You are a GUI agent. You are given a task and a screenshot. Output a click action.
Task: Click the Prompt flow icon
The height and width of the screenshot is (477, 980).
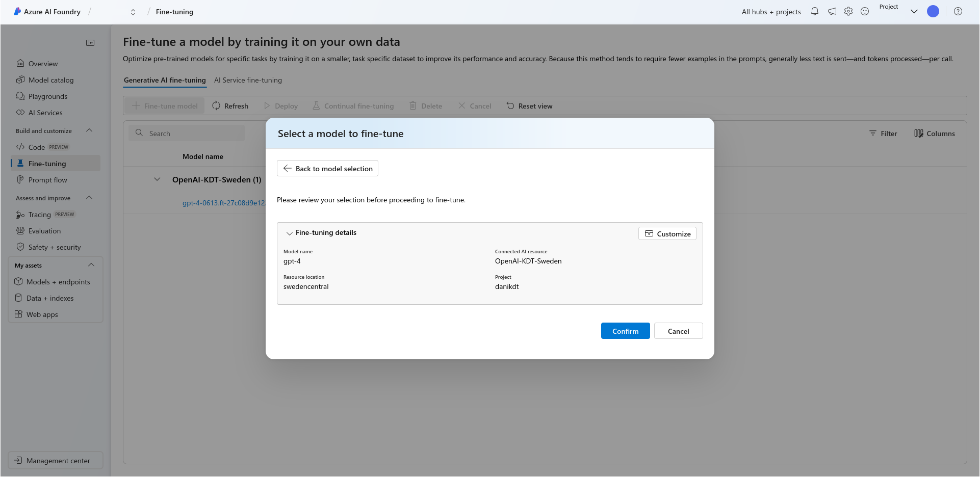tap(20, 180)
